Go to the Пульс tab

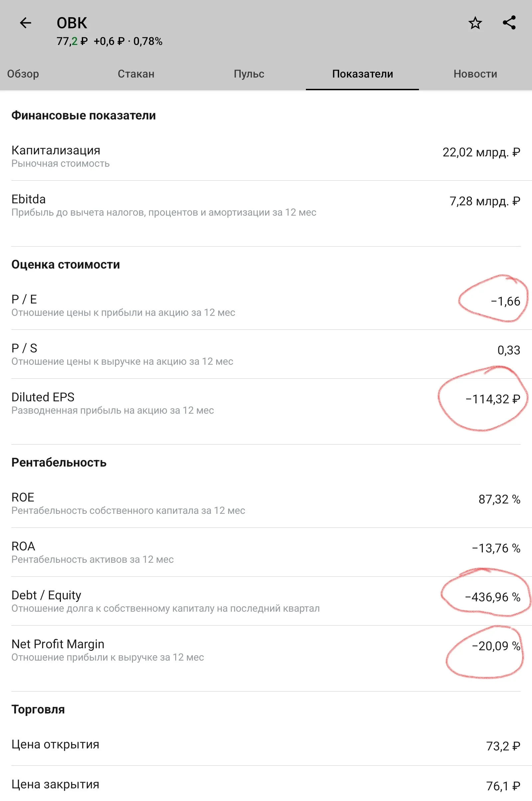pos(249,74)
